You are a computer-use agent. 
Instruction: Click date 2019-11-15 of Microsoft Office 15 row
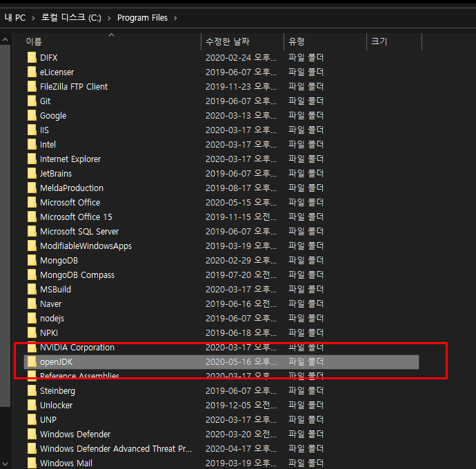241,217
